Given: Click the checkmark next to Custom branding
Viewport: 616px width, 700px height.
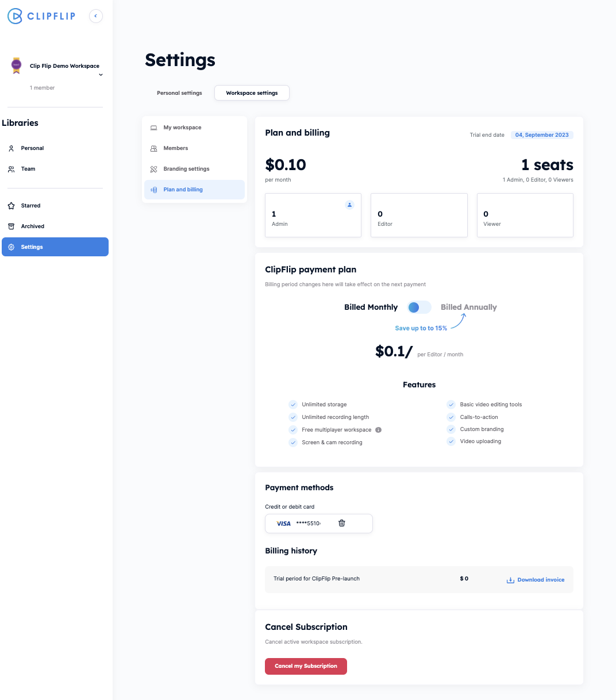Looking at the screenshot, I should coord(451,429).
